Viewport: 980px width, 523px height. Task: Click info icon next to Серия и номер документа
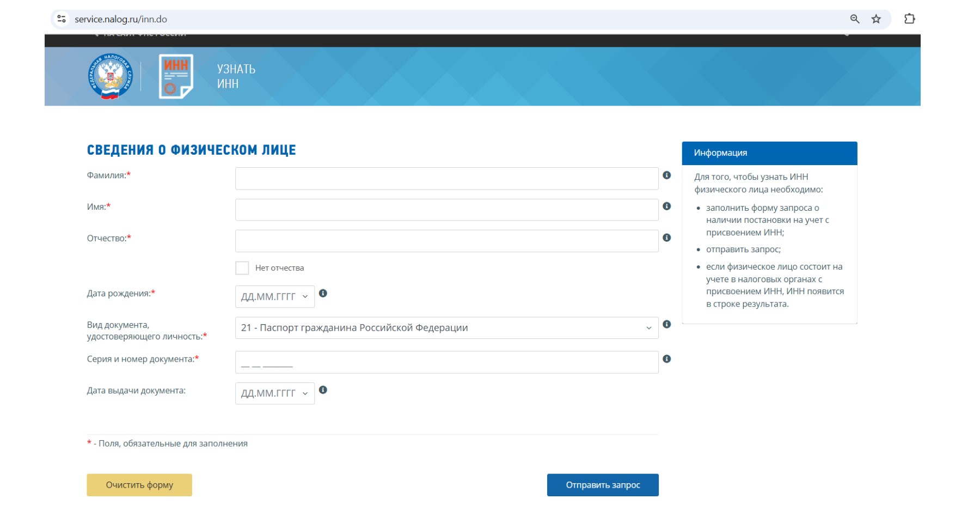(x=666, y=359)
